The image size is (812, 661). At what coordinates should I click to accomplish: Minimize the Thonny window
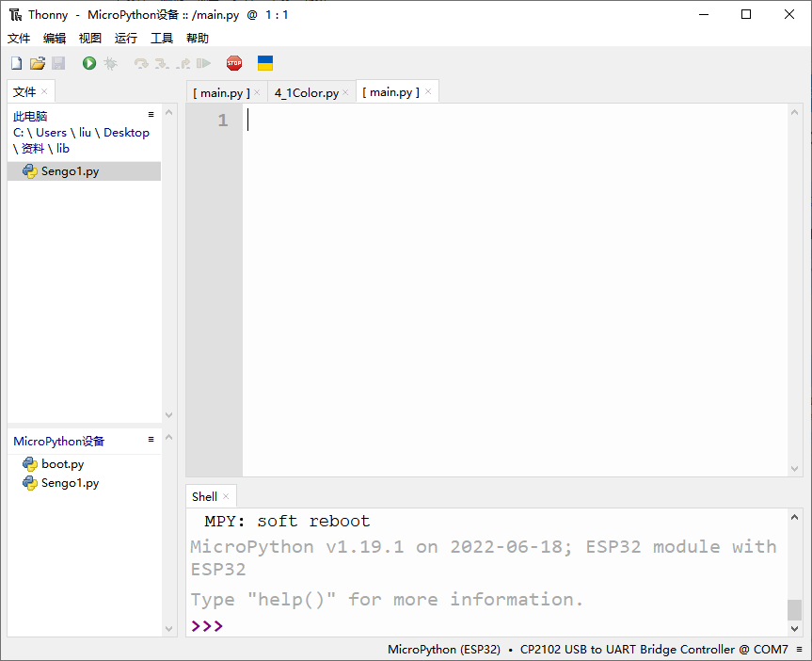click(704, 14)
